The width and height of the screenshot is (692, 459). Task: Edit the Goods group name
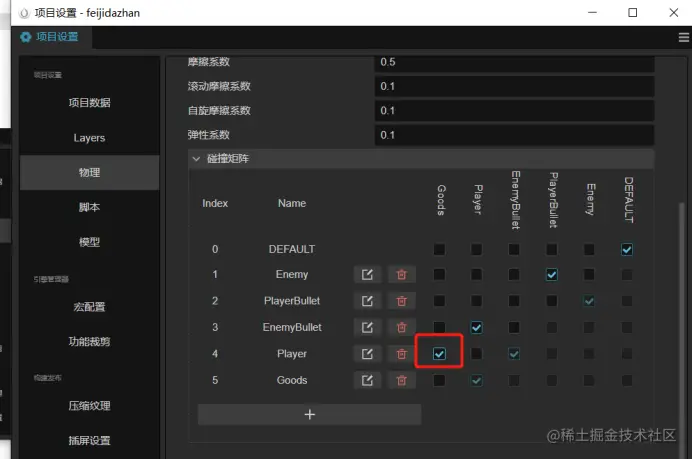point(367,380)
